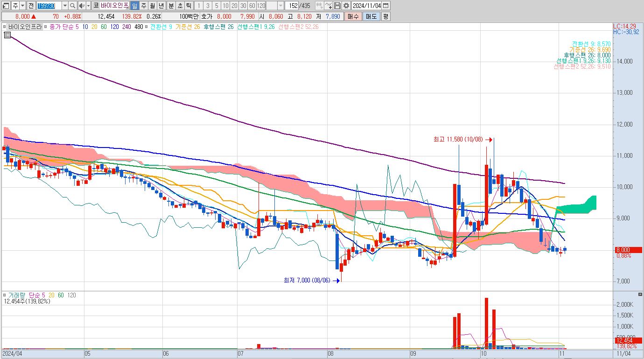This screenshot has height=359, width=644.
Task: Open the dropdown arrow beside the speaker
Action: coord(88,6)
